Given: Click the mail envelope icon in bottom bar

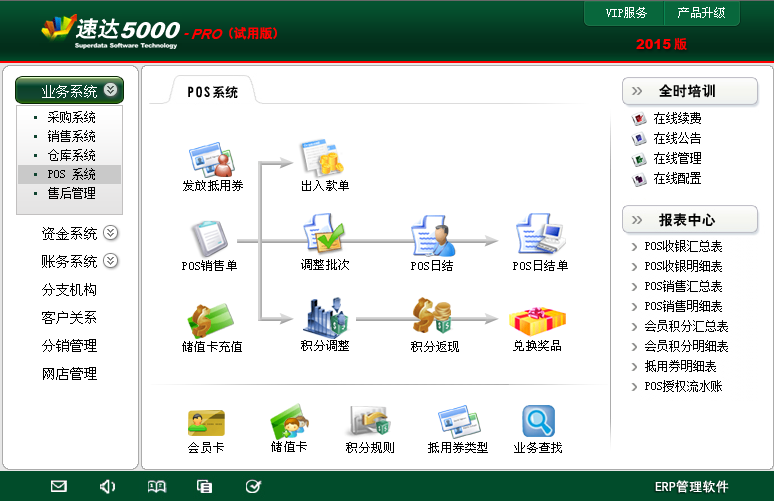Looking at the screenshot, I should pos(59,486).
